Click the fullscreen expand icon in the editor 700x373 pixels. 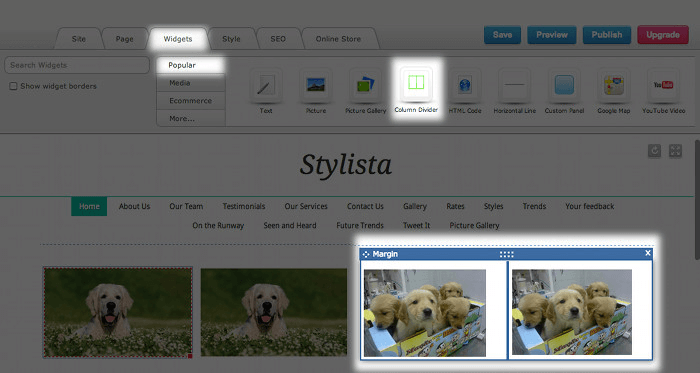[x=675, y=151]
